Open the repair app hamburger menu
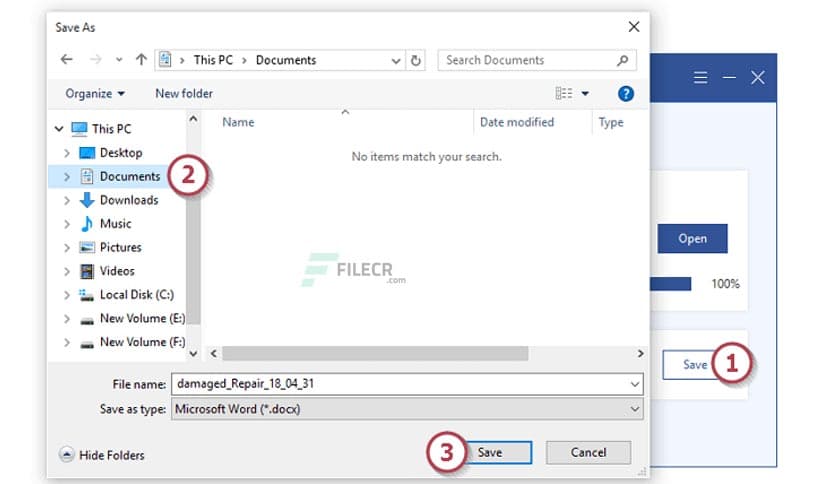Image resolution: width=836 pixels, height=484 pixels. [x=701, y=78]
